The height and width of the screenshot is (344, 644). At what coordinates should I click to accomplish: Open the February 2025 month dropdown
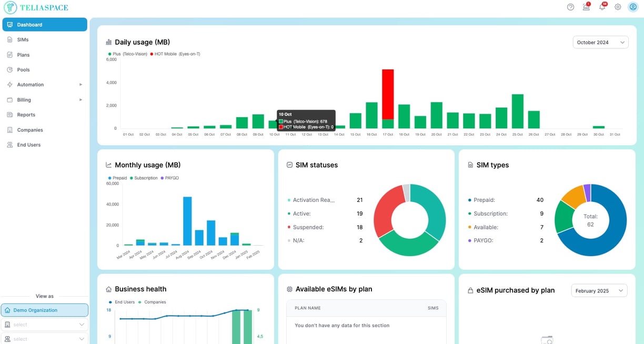click(x=599, y=291)
